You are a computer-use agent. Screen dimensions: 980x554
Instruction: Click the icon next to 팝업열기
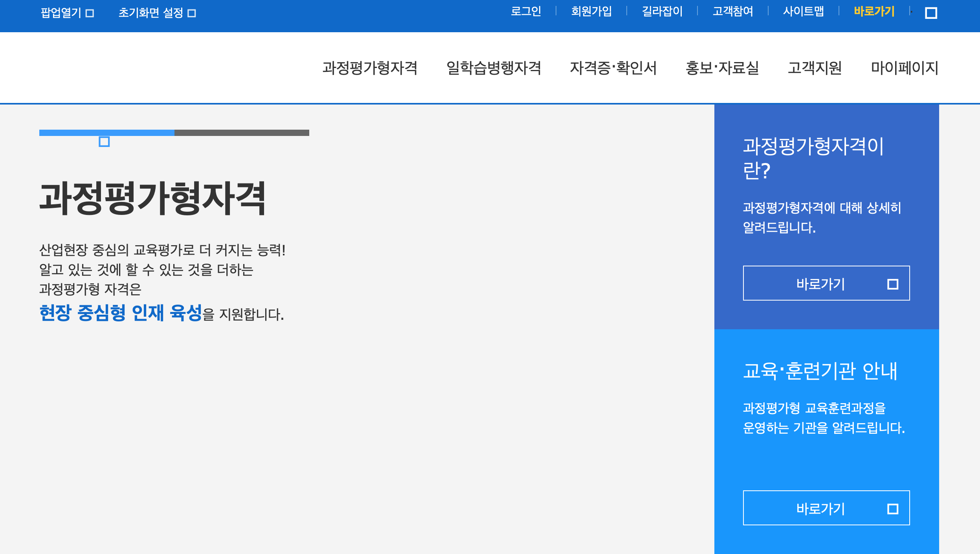pos(90,13)
